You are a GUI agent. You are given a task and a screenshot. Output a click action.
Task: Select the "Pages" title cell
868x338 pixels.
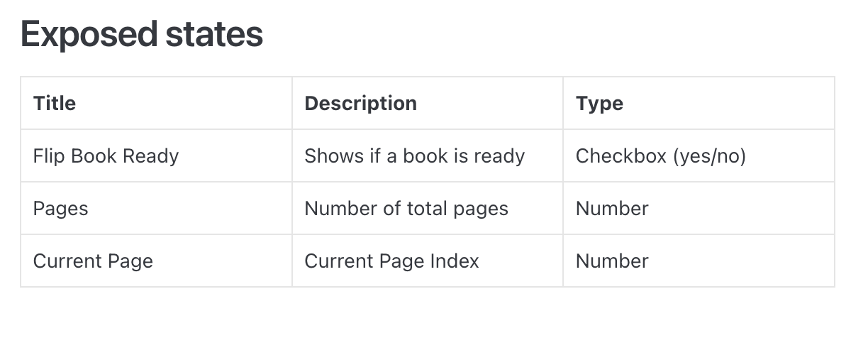(61, 209)
